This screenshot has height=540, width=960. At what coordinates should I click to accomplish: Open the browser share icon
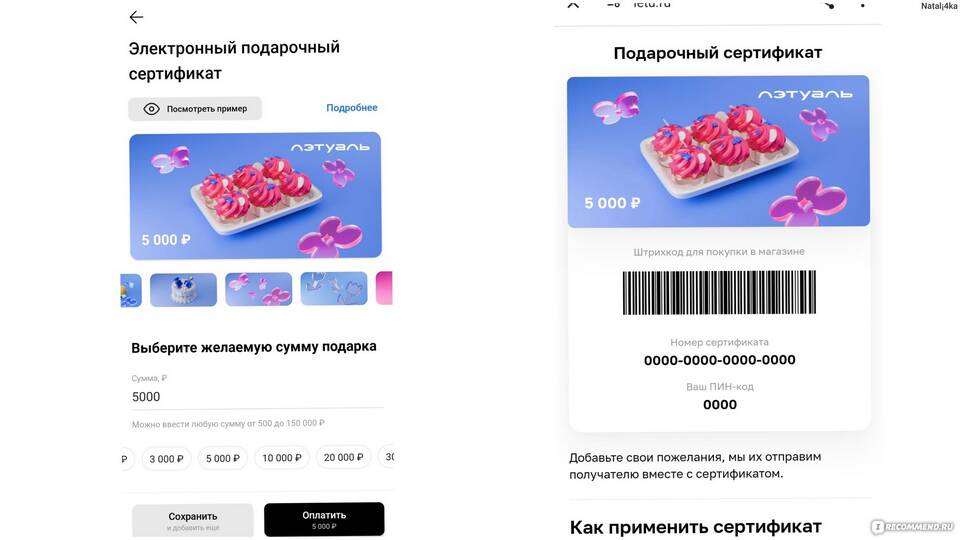[x=829, y=5]
